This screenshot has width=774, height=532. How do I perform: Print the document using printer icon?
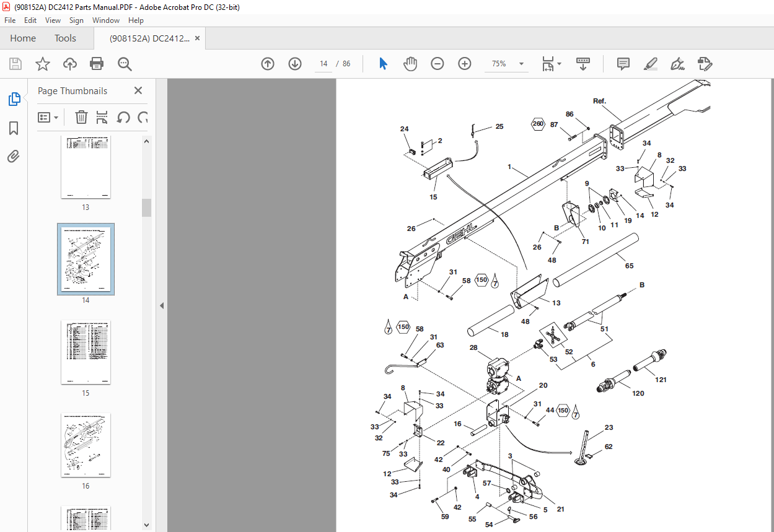97,64
